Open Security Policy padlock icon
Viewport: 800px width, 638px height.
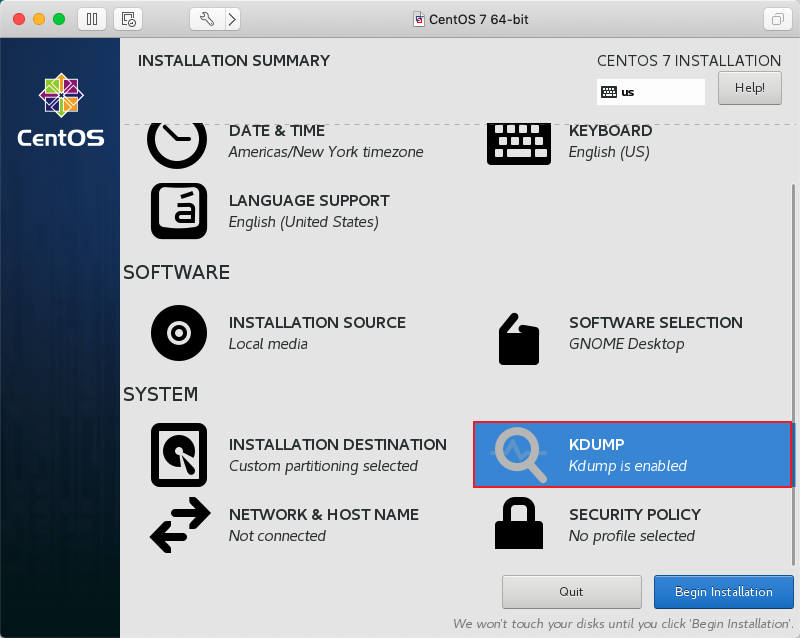click(519, 524)
